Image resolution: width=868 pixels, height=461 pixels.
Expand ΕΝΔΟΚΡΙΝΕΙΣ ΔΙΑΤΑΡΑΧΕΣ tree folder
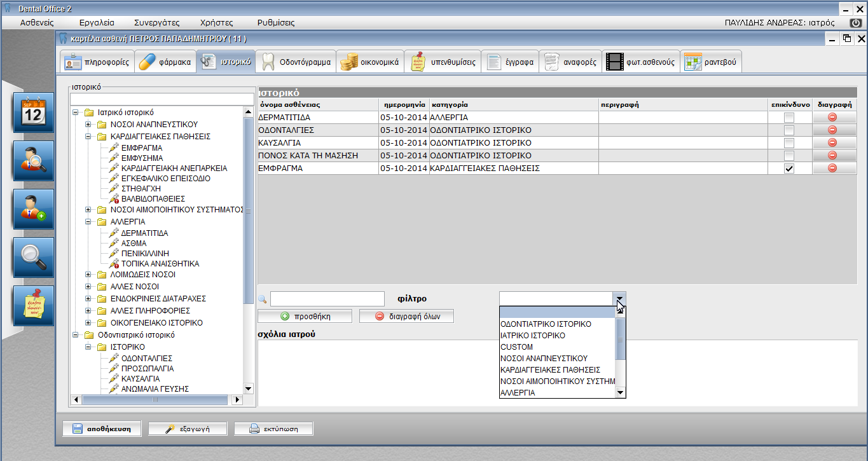(x=88, y=299)
